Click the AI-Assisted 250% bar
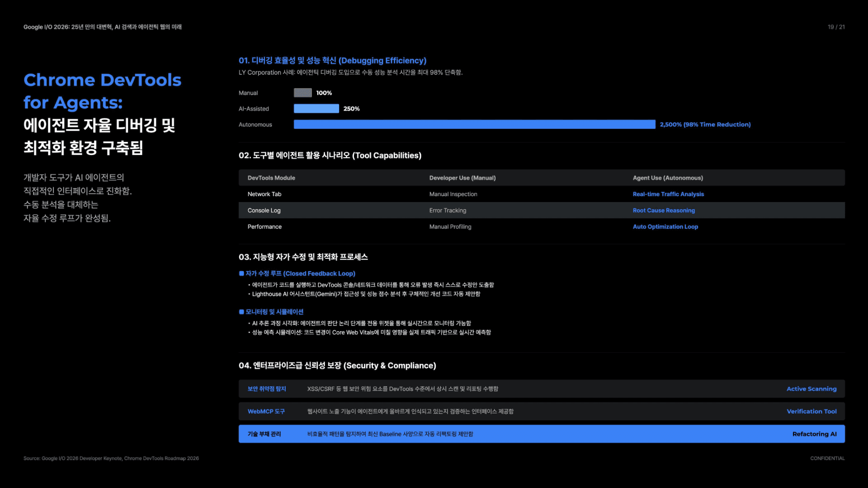Viewport: 868px width, 488px height. click(316, 108)
